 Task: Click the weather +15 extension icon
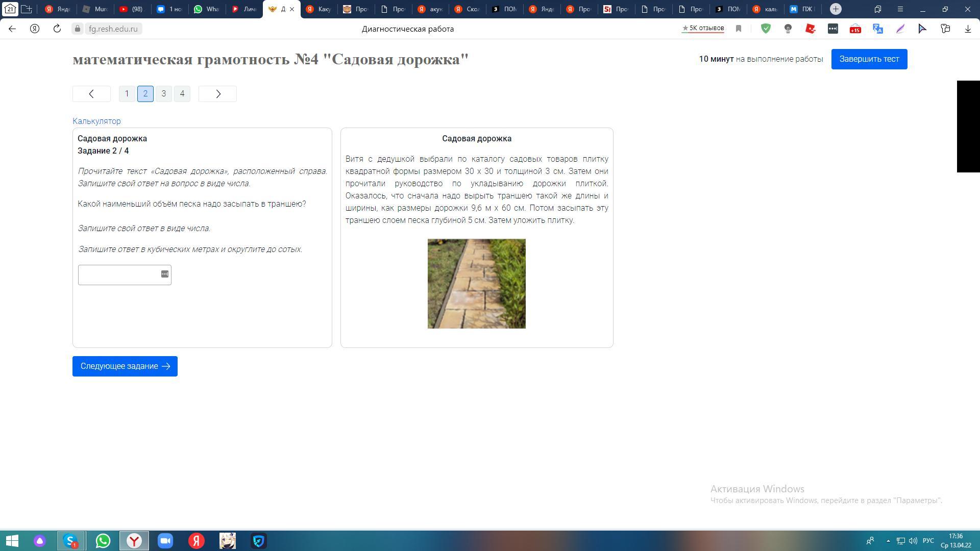pos(855,29)
